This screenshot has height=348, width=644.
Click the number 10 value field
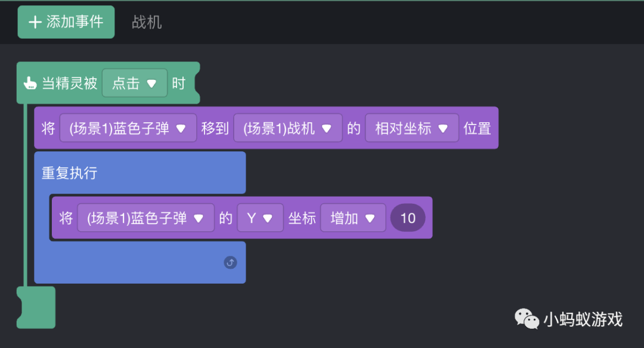[407, 218]
